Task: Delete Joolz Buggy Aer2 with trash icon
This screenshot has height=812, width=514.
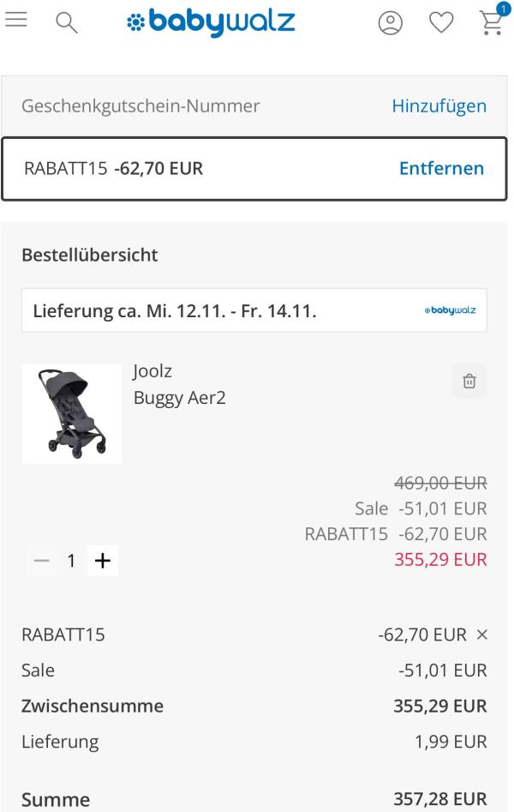Action: tap(469, 382)
